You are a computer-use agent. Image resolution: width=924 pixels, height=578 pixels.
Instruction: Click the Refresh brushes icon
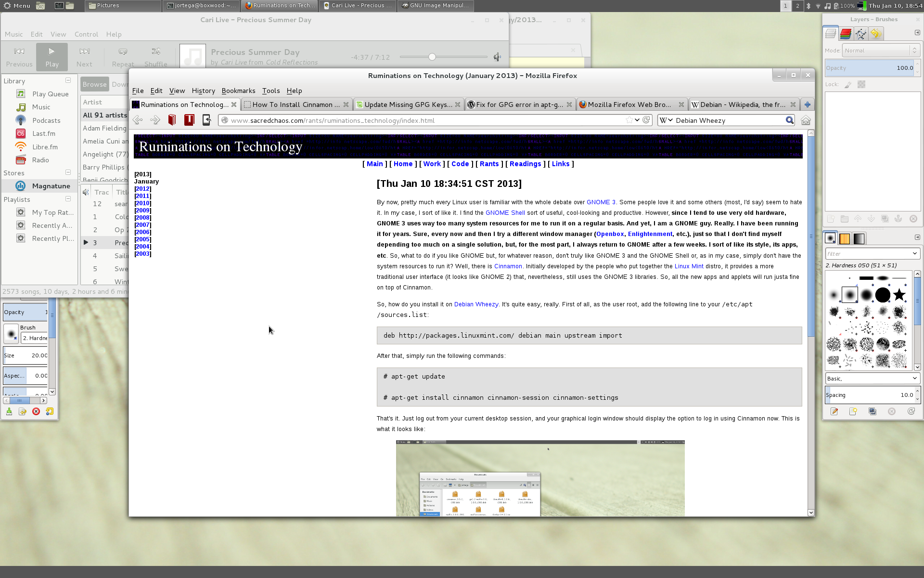[911, 411]
